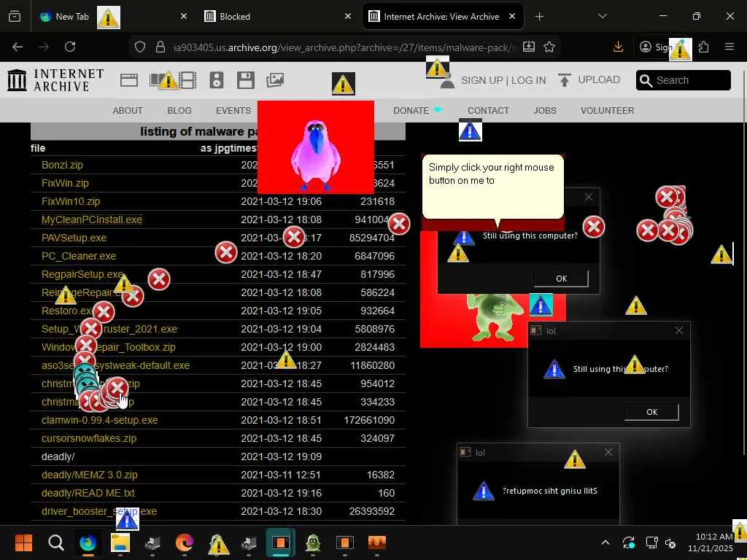Click size value 231618 for FixWin10.zip
This screenshot has height=560, width=747.
click(x=377, y=201)
